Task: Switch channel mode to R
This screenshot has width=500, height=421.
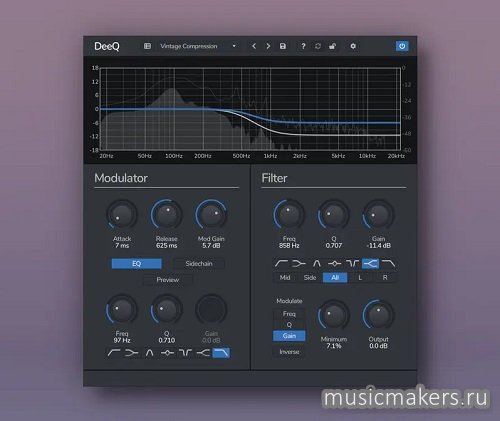Action: 385,277
